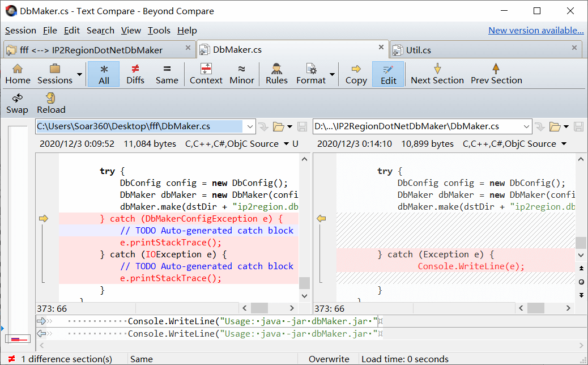Click the left pane yellow copy arrow
The image size is (588, 365).
click(x=44, y=218)
